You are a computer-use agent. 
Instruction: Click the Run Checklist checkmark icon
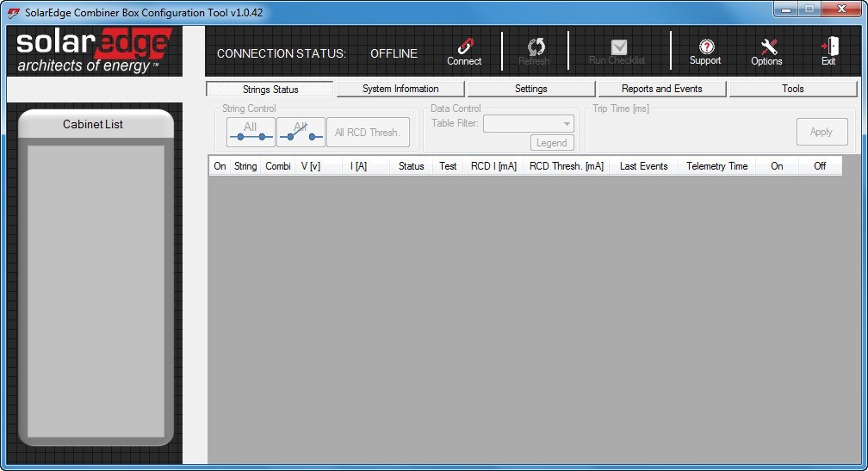click(618, 46)
